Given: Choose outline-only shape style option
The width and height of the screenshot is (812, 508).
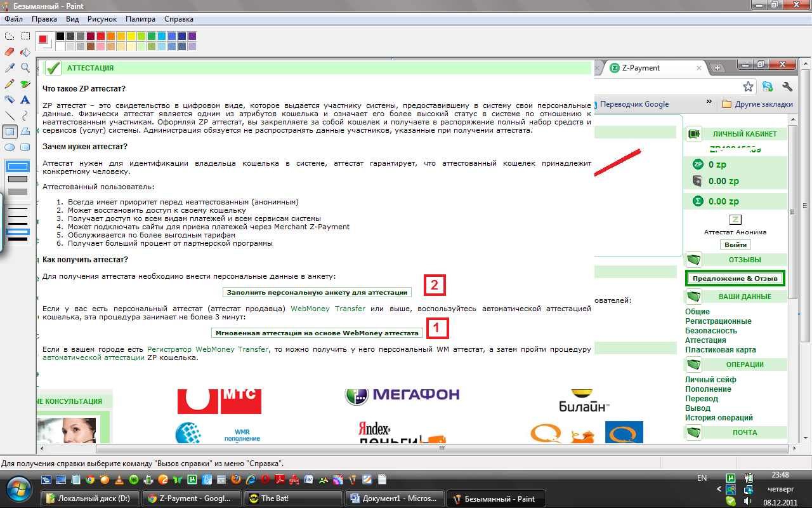Looking at the screenshot, I should point(18,166).
